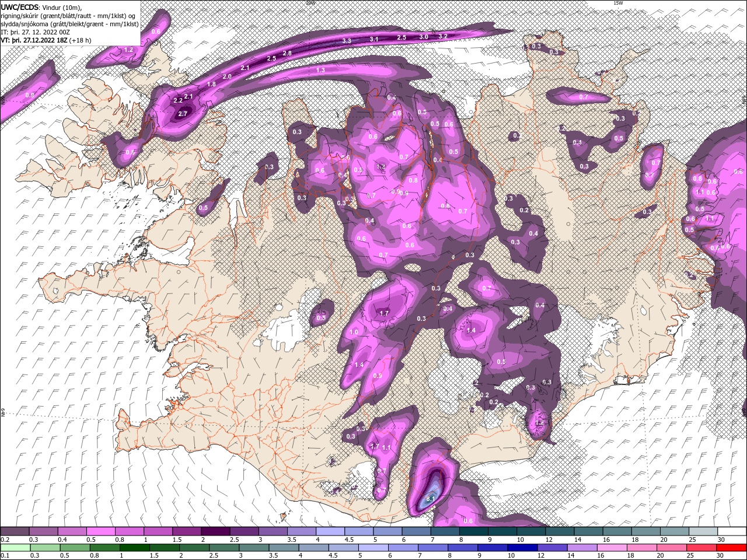Viewport: 747px width, 560px height.
Task: Pick the deep blue 10 rain legend swatch
Action: pos(521,548)
